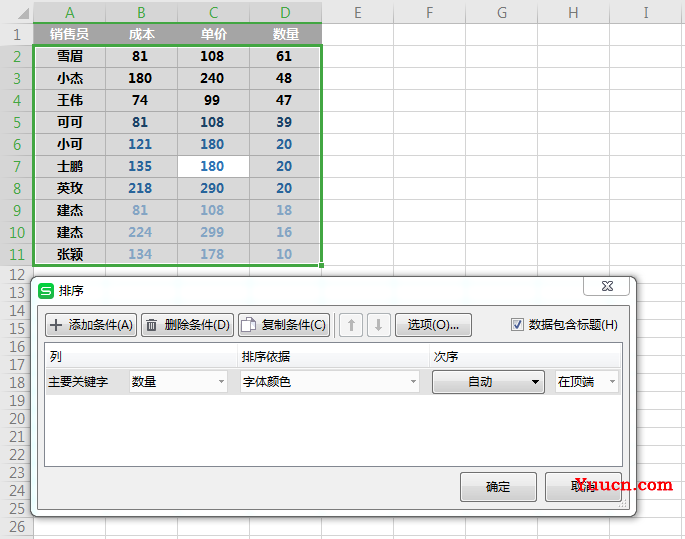Viewport: 685px width, 539px height.
Task: Click the 列 column header in dialog
Action: click(x=141, y=357)
